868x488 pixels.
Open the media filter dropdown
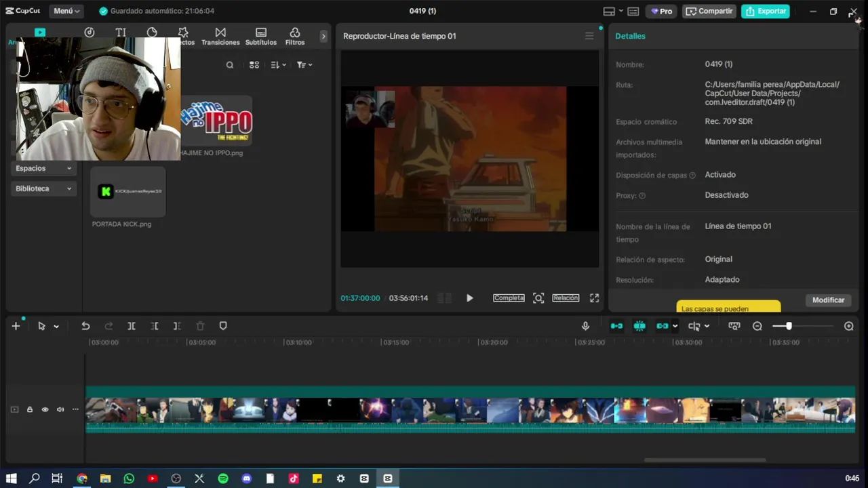[304, 65]
